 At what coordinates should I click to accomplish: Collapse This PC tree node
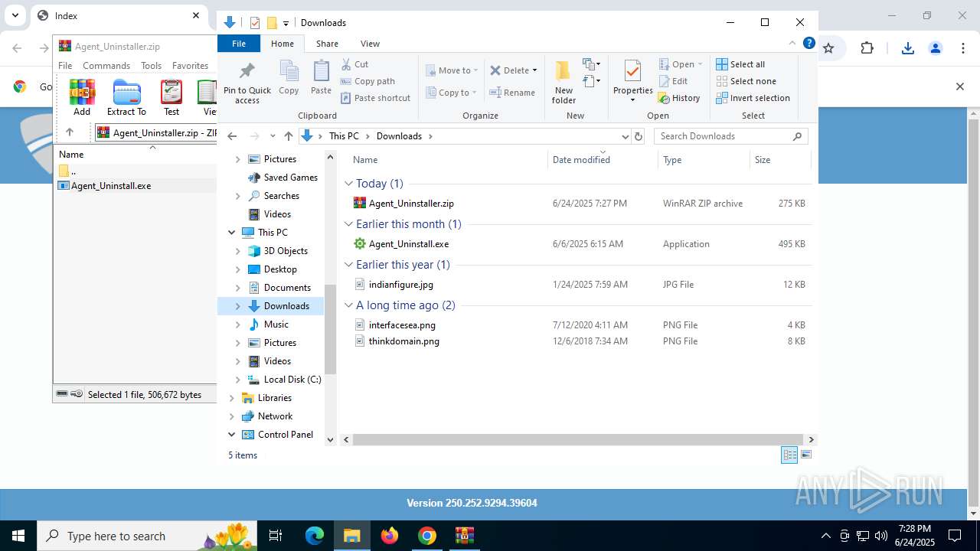(x=232, y=233)
